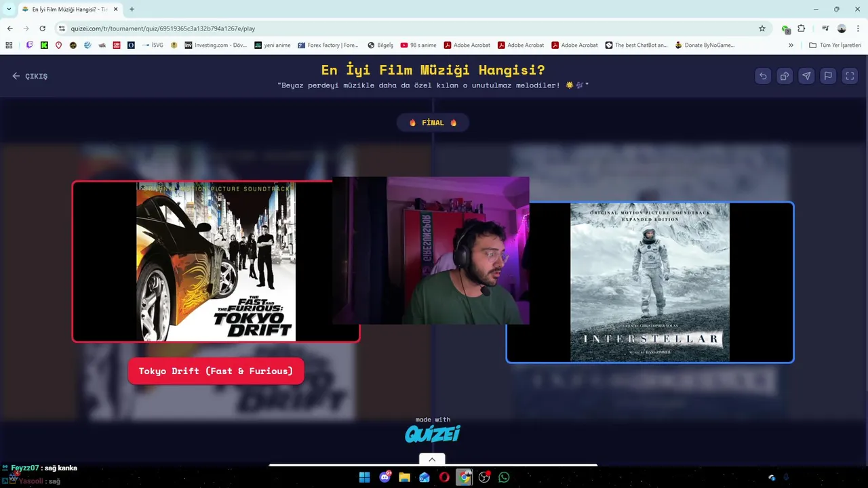Click the browser forward arrow
This screenshot has width=868, height=488.
26,28
